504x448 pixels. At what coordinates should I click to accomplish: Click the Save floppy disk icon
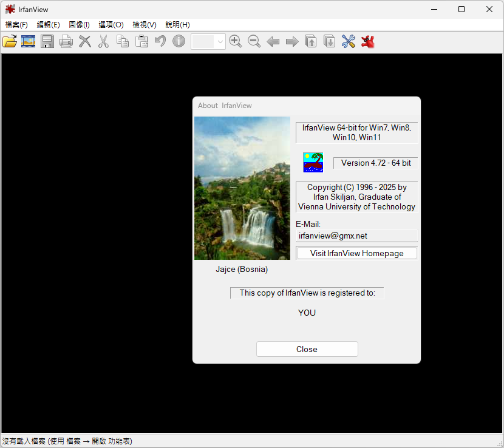[x=47, y=41]
